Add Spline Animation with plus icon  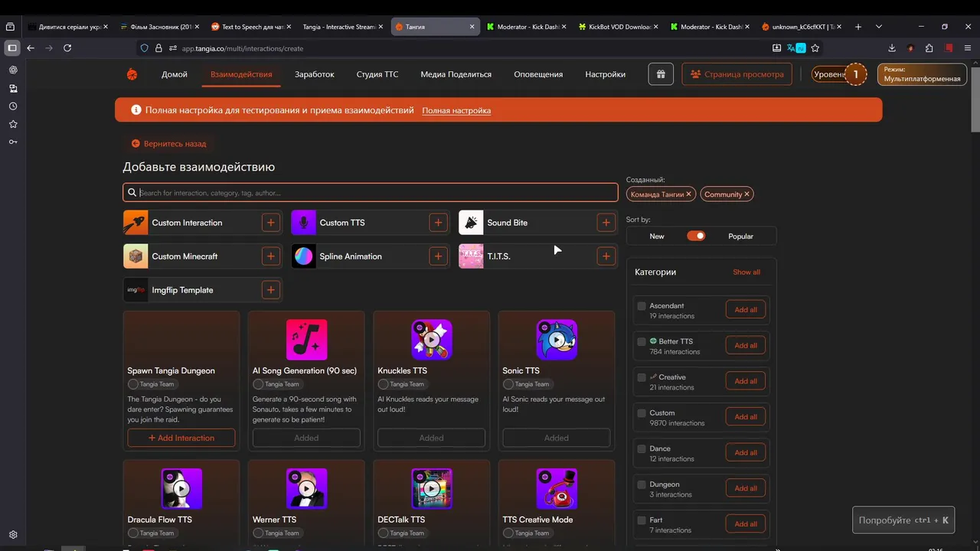click(438, 256)
